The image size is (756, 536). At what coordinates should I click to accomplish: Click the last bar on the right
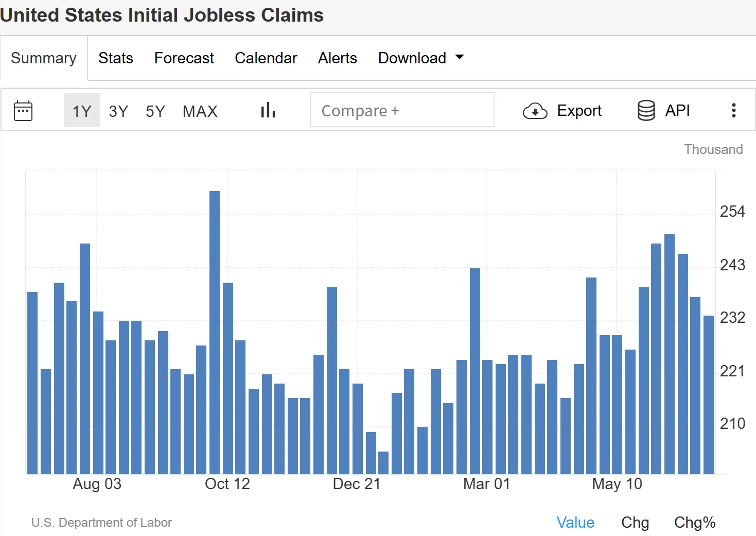709,395
